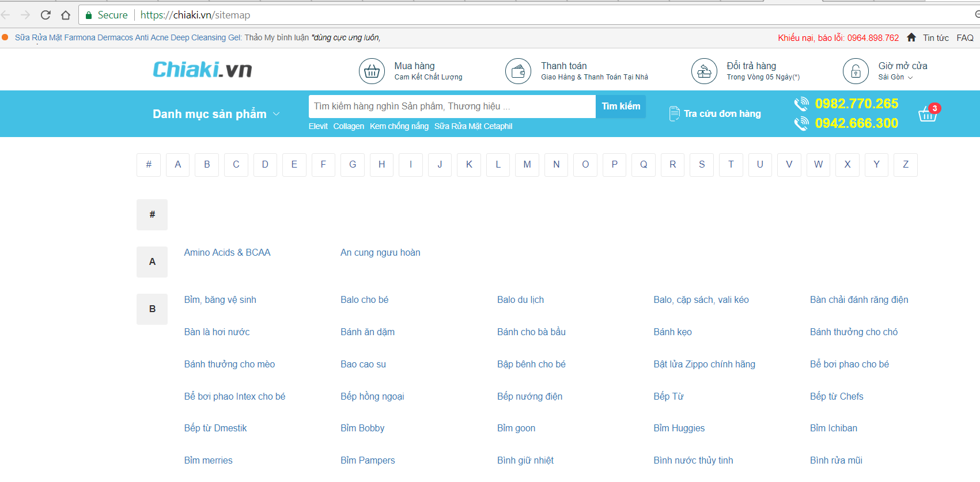Jump to letter S index tab
The width and height of the screenshot is (980, 482).
pos(702,165)
